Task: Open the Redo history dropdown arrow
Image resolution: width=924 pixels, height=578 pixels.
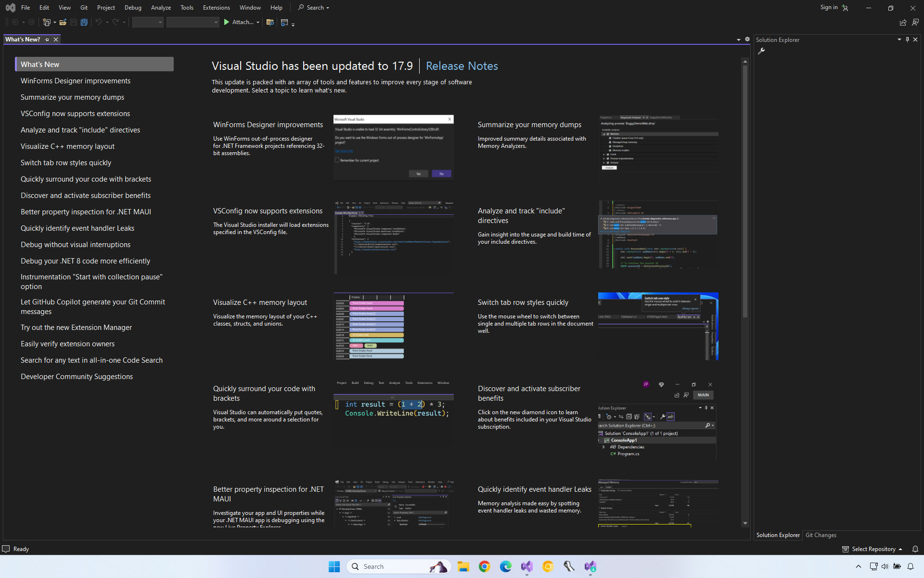Action: coord(124,22)
